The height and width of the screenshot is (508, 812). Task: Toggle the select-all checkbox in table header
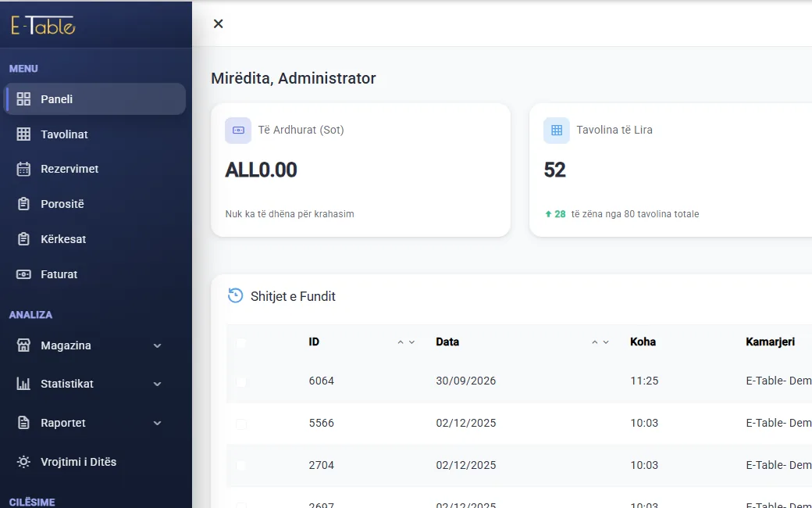tap(240, 342)
